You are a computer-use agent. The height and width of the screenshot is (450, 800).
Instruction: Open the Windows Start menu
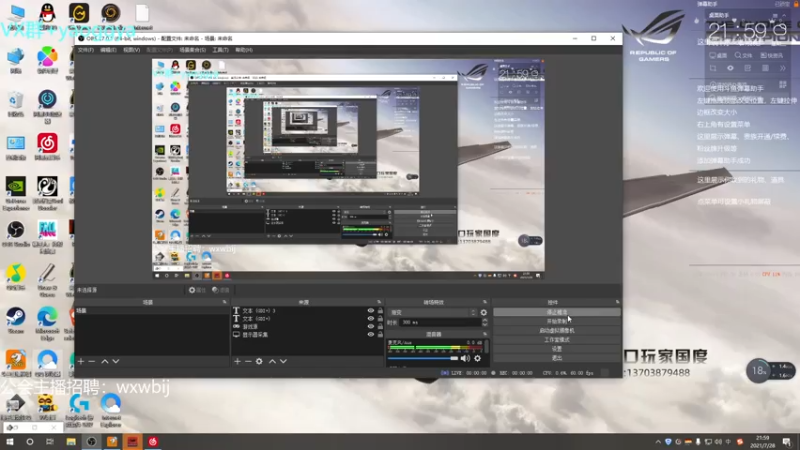pos(10,441)
